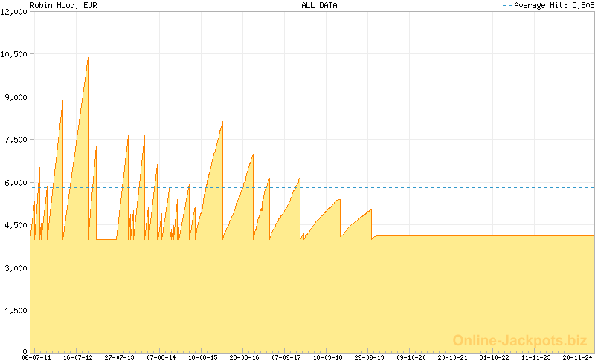Image resolution: width=595 pixels, height=364 pixels.
Task: Click the 'ALL DATA' heading label
Action: click(x=319, y=5)
